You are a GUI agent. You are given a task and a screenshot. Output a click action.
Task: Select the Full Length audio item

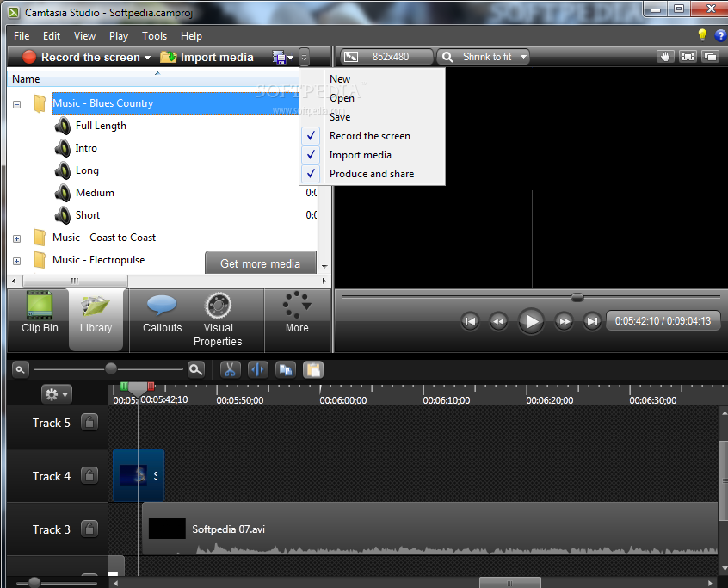(x=101, y=126)
